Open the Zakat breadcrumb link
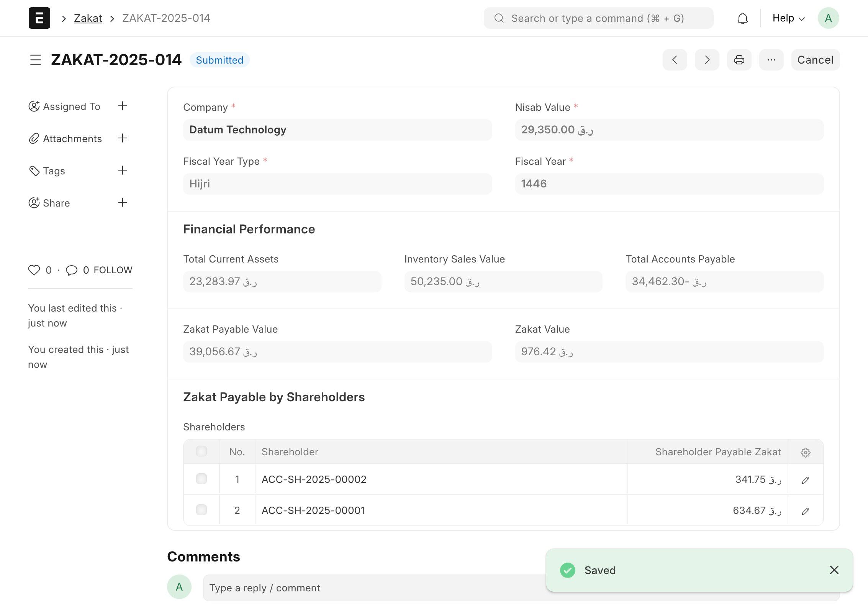The image size is (868, 604). 88,18
